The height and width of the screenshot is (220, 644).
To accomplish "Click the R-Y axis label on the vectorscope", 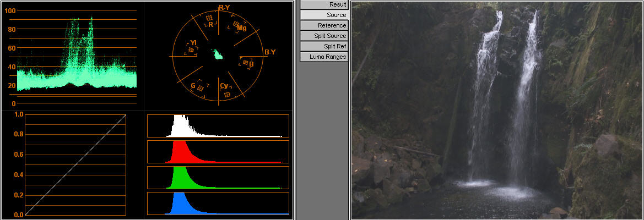I will (x=224, y=8).
